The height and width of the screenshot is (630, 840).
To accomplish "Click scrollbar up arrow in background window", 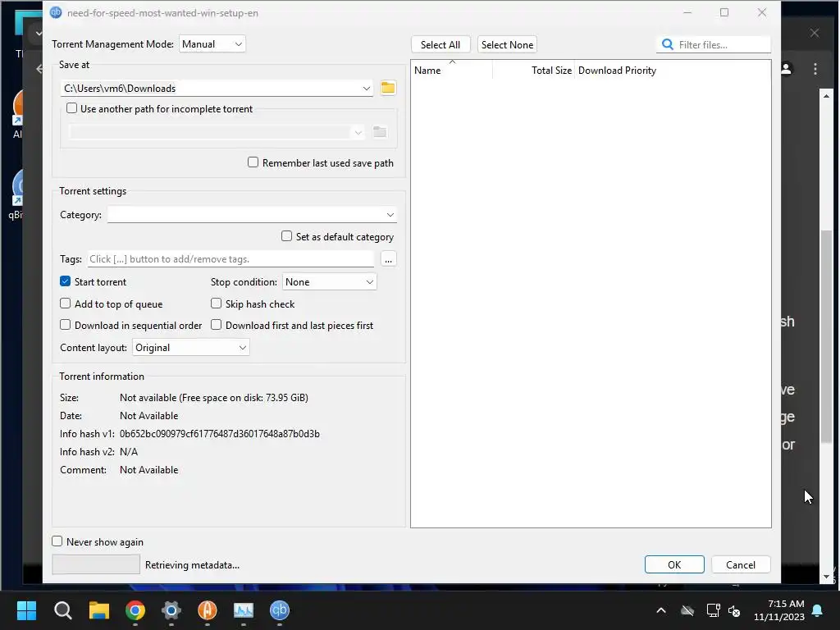I will 827,96.
